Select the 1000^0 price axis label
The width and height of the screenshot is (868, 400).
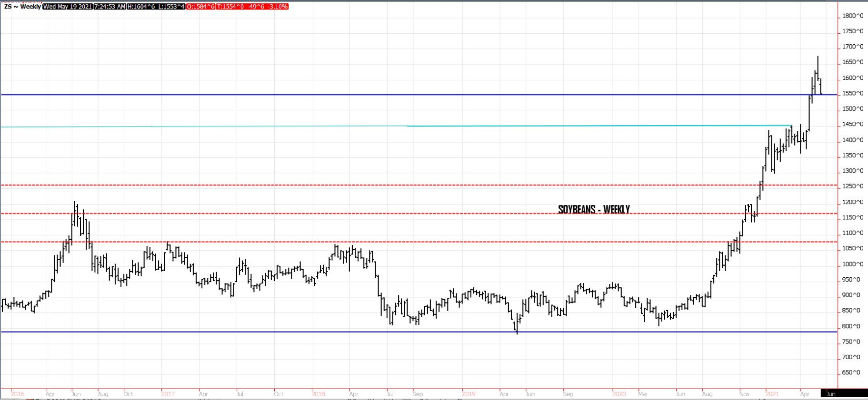[x=853, y=264]
